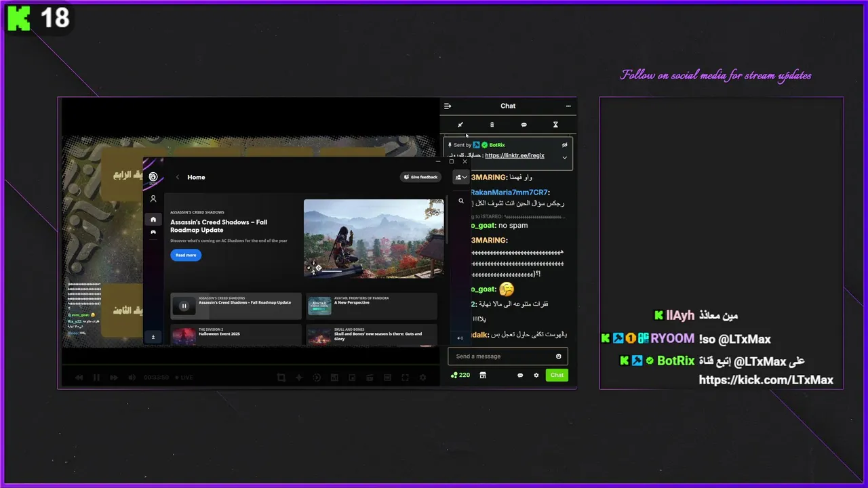The height and width of the screenshot is (488, 868).
Task: Click the speech bubble icon in the chat toolbar
Action: click(x=524, y=125)
